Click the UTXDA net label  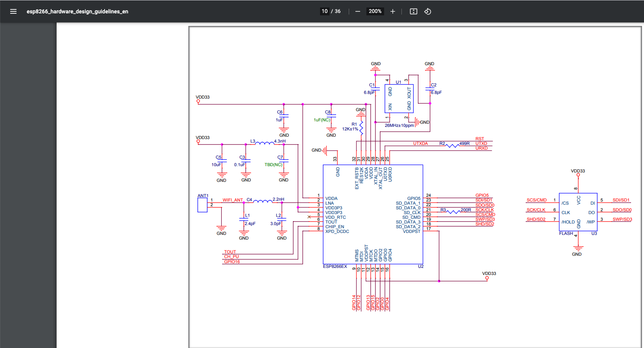pyautogui.click(x=420, y=143)
